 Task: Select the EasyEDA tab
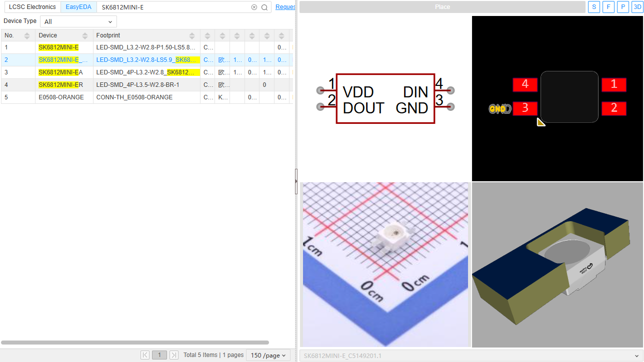(x=78, y=7)
